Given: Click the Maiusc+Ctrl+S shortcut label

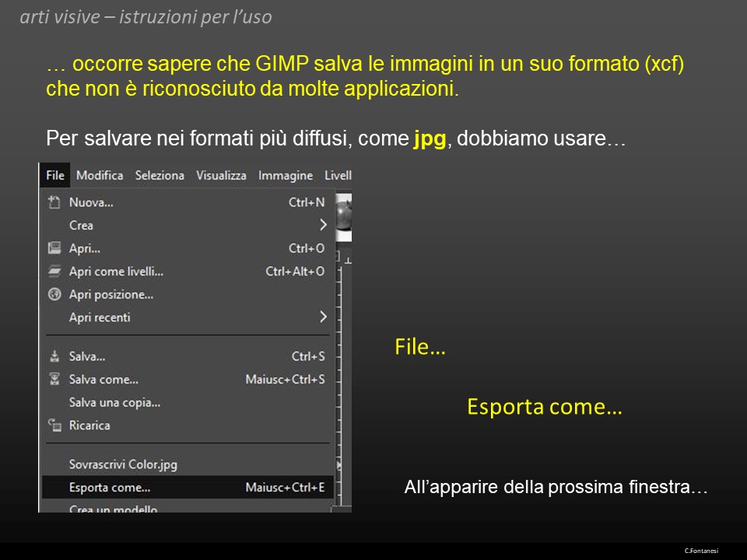Looking at the screenshot, I should pyautogui.click(x=286, y=380).
